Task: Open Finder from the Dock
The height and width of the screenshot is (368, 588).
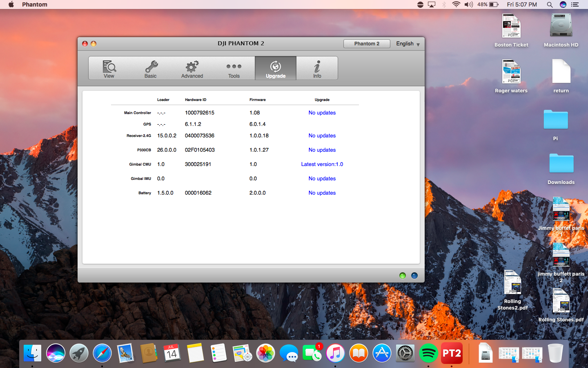Action: (x=32, y=353)
